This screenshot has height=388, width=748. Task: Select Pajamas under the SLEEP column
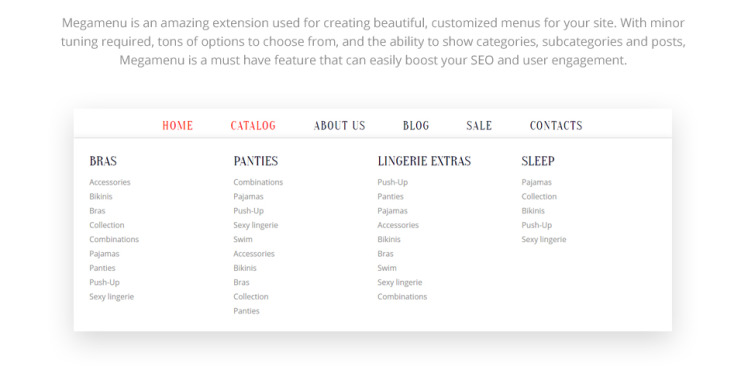536,182
